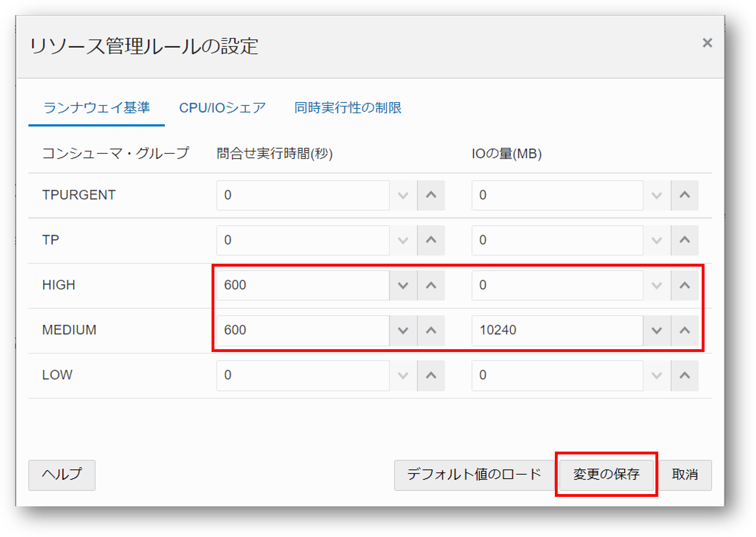Increase TPURGENT query runtime with up arrow
Viewport: 756px width, 537px height.
click(431, 195)
